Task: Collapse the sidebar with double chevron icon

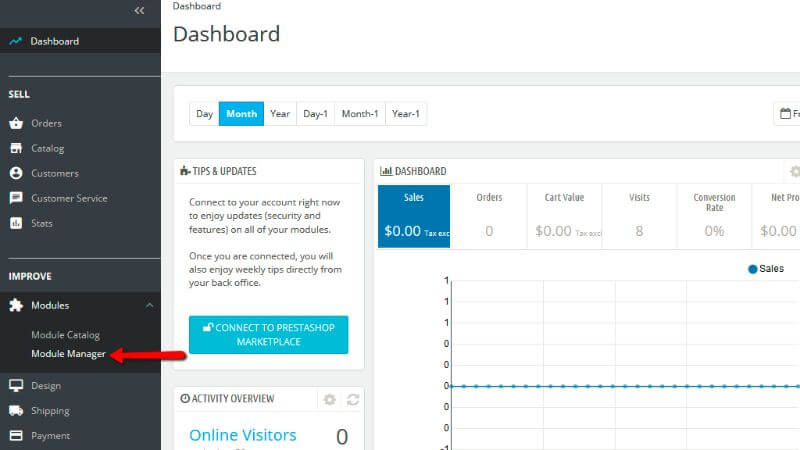Action: click(x=139, y=11)
